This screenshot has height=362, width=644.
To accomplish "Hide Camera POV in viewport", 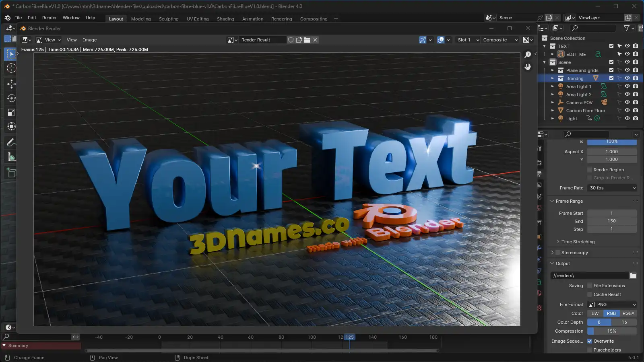I will 627,102.
